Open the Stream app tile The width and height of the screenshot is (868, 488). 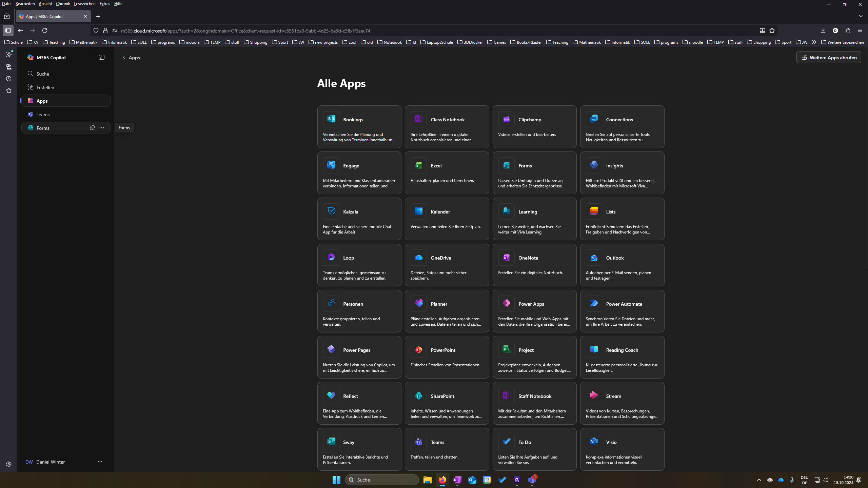(622, 403)
